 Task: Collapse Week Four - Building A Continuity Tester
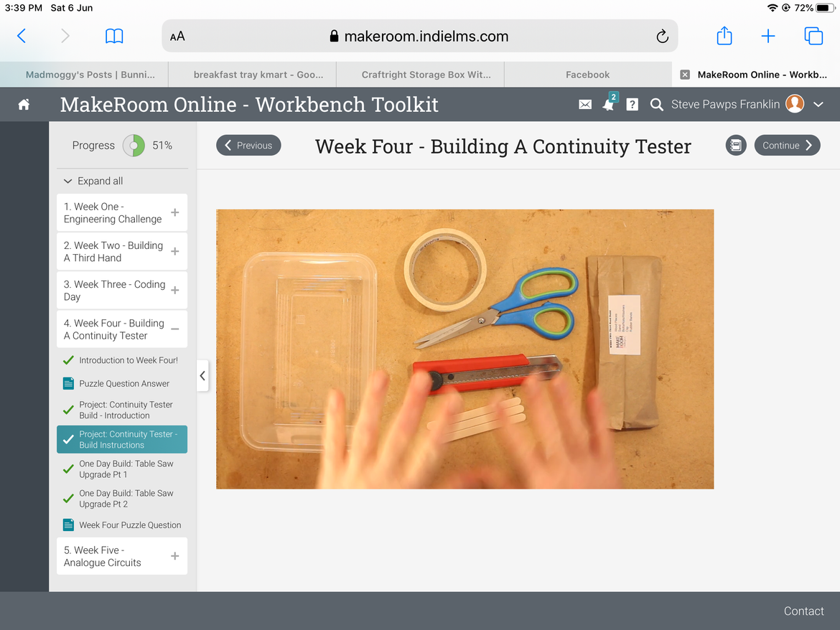point(174,329)
